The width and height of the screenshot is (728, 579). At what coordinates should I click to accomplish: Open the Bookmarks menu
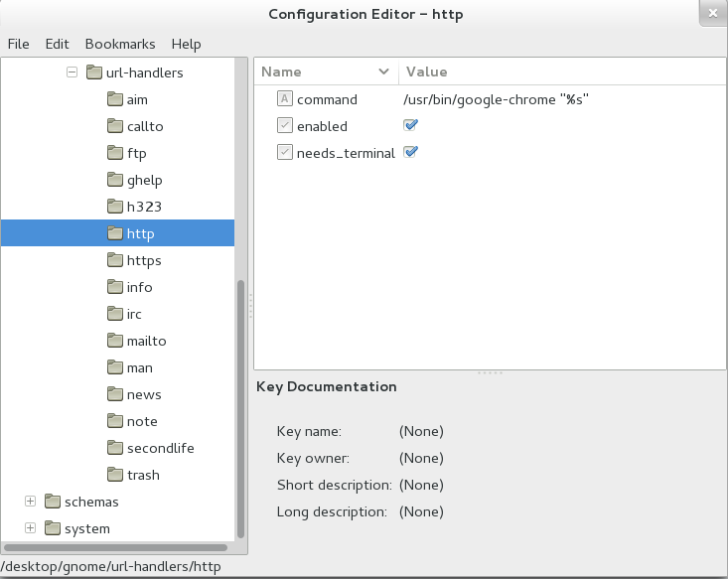click(120, 44)
